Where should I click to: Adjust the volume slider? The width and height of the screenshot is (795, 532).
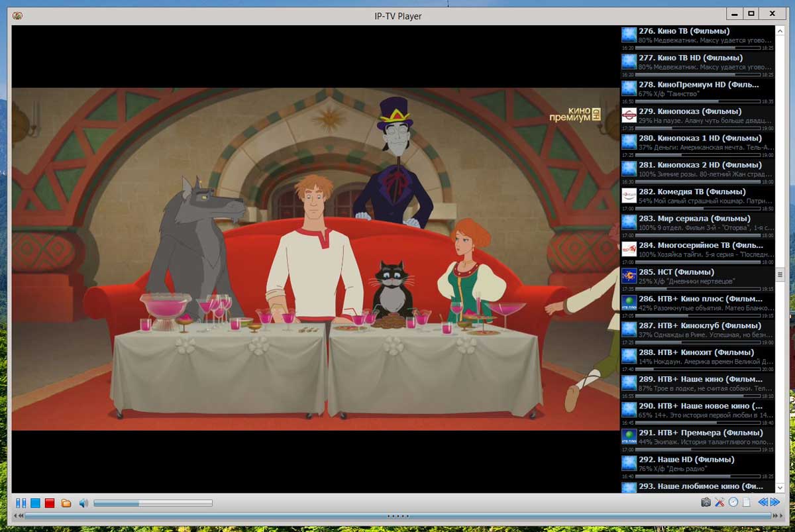(x=152, y=504)
